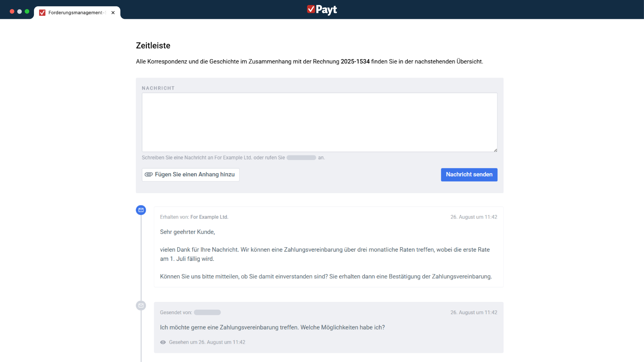
Task: Click the Payt logo in header
Action: [322, 9]
